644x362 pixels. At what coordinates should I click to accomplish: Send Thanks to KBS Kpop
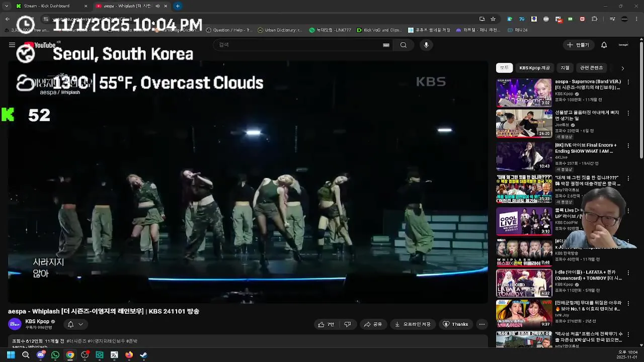(x=455, y=324)
